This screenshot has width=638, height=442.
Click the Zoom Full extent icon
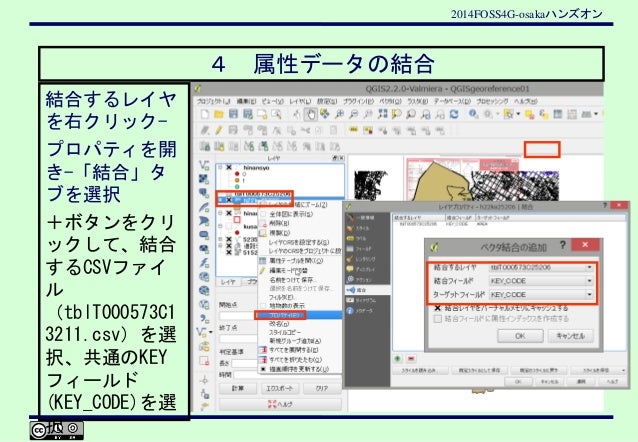[x=382, y=114]
